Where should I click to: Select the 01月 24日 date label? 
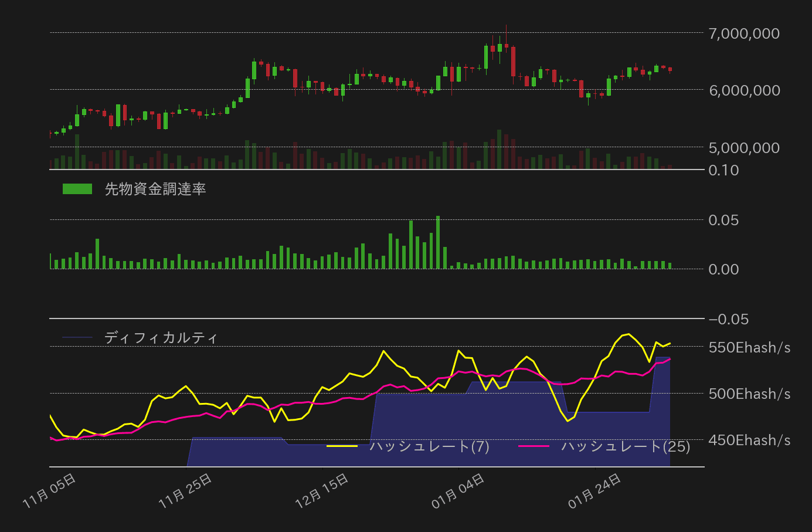click(595, 492)
